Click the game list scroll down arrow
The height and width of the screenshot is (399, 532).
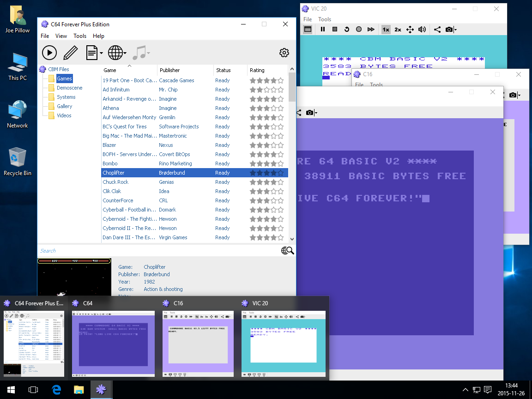[292, 239]
